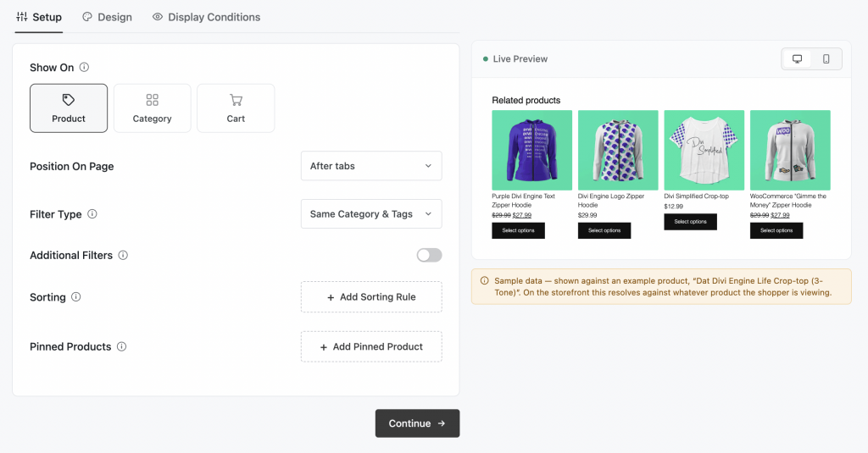The height and width of the screenshot is (453, 868).
Task: Click the Sorting info icon
Action: coord(76,297)
